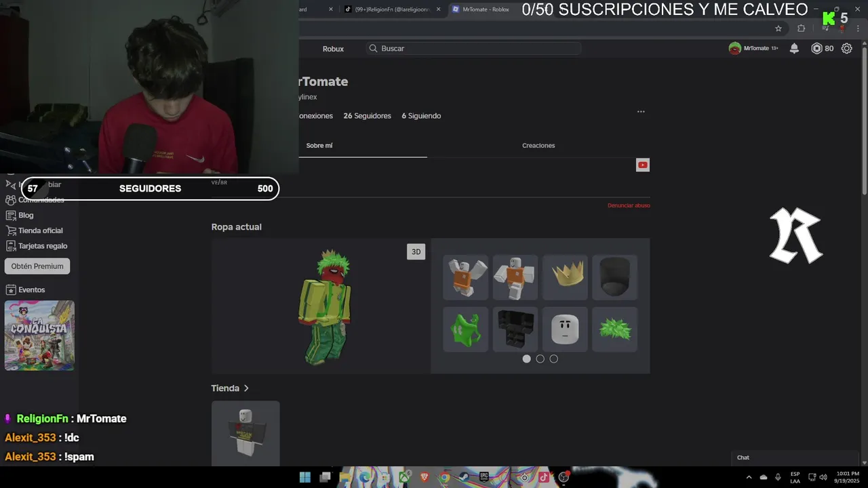Open the La Conquista event thumbnail
Image resolution: width=868 pixels, height=488 pixels.
pos(39,335)
